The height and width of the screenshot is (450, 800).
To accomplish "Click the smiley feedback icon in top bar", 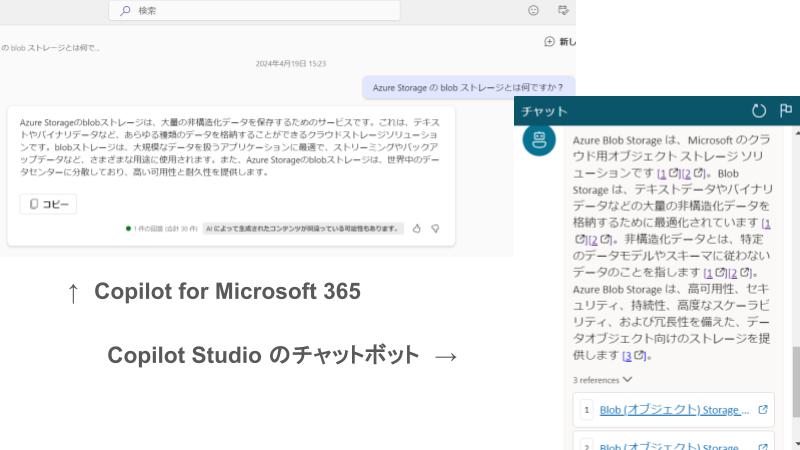I will pos(533,10).
